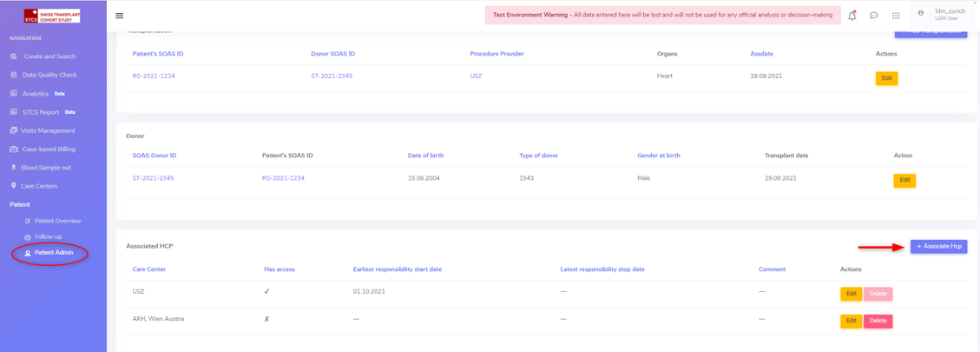Open USZ procedure provider link
This screenshot has height=352, width=980.
click(x=477, y=76)
